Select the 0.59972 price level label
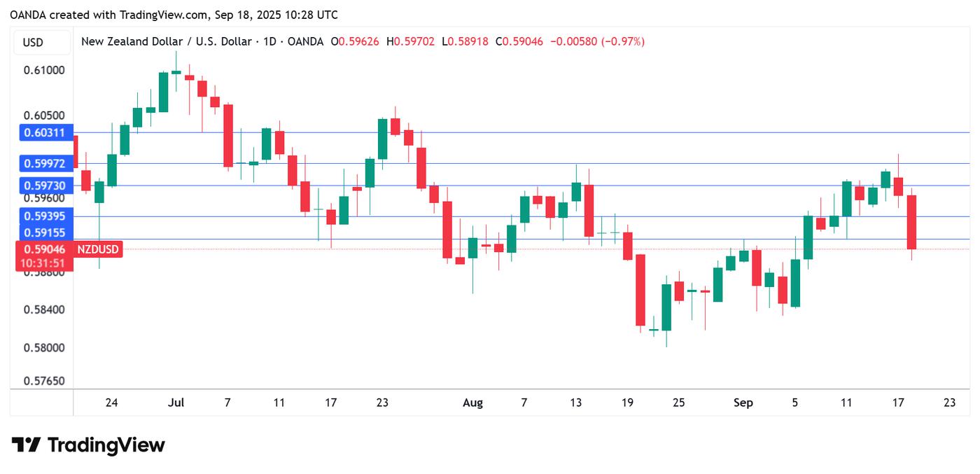Image resolution: width=980 pixels, height=474 pixels. 45,163
